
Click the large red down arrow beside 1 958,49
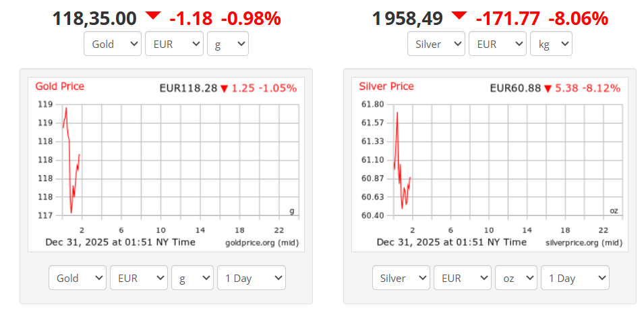click(x=459, y=15)
